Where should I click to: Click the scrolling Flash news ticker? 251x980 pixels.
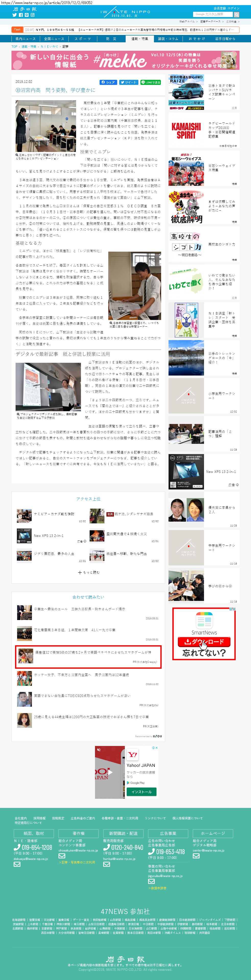[131, 30]
